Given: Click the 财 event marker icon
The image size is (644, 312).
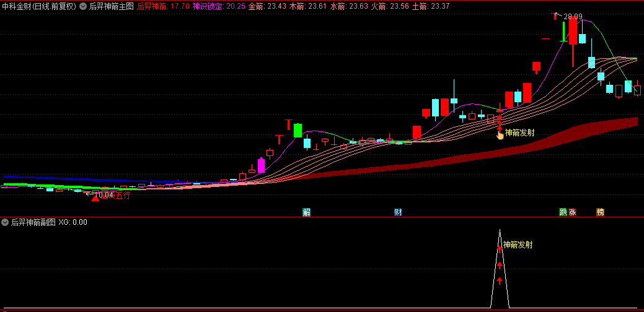Looking at the screenshot, I should 398,212.
